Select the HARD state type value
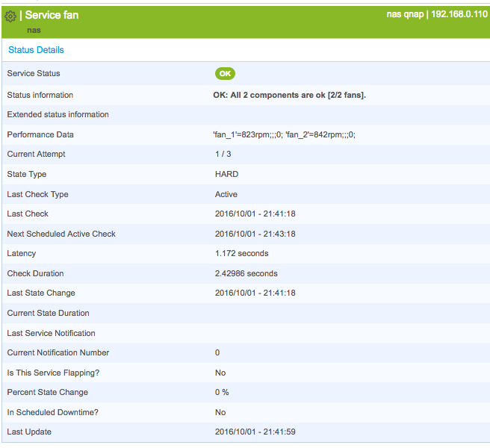The image size is (490, 448). pos(226,175)
